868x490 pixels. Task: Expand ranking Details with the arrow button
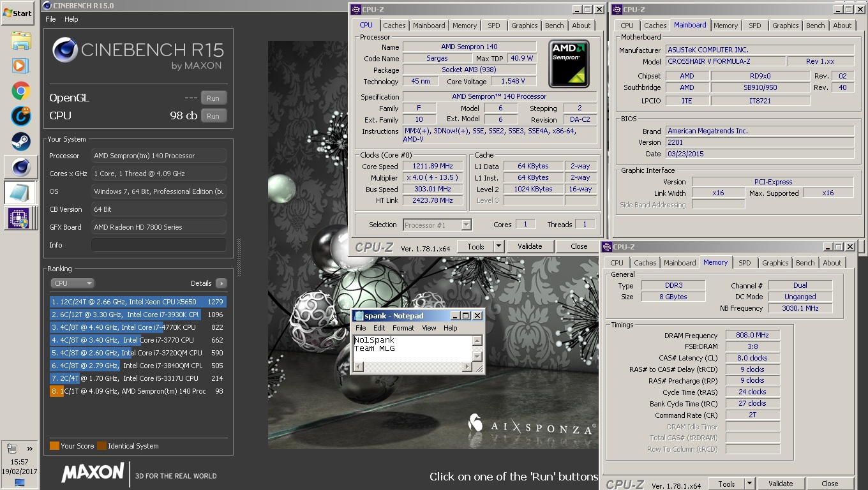221,283
